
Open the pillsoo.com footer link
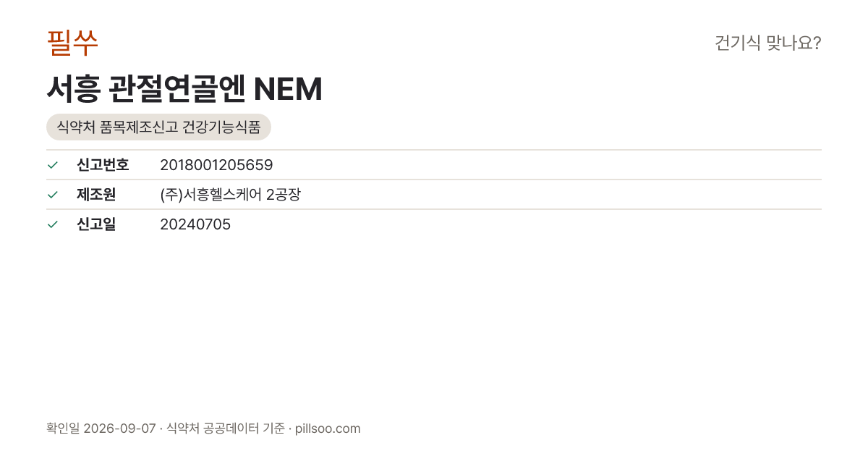click(328, 428)
